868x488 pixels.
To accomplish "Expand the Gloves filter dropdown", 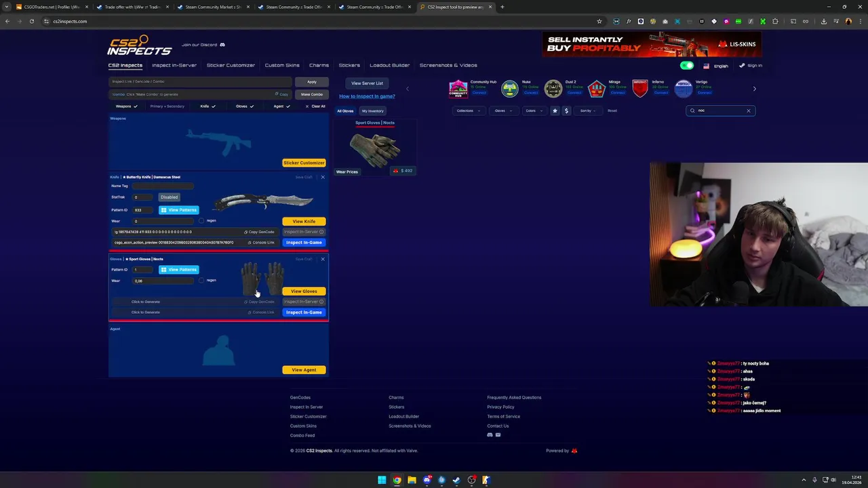I will click(502, 110).
